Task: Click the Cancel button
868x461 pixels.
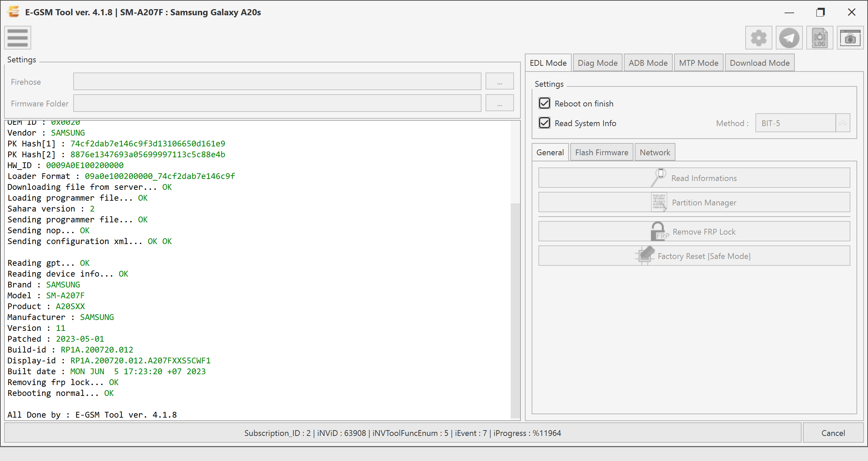Action: 833,433
